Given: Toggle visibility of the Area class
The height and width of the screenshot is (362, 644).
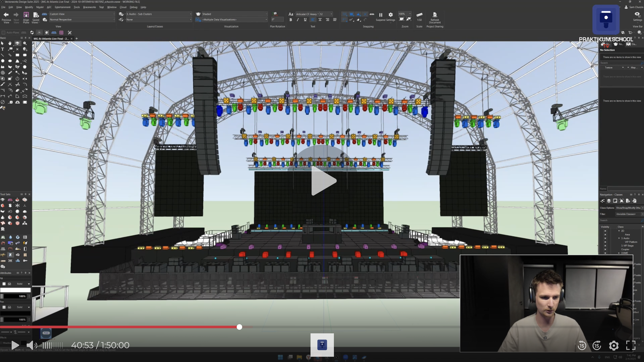Looking at the screenshot, I should pos(605,235).
